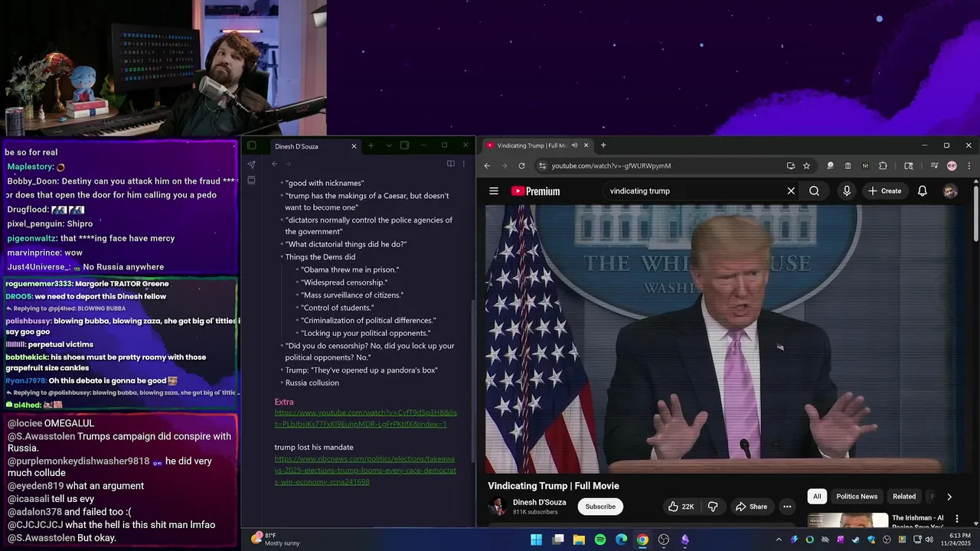Dislike the Vindicating Trump video

pyautogui.click(x=713, y=507)
